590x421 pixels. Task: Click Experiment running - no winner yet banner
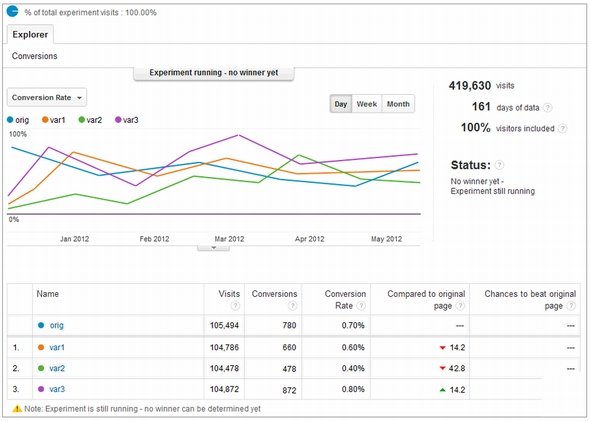214,73
